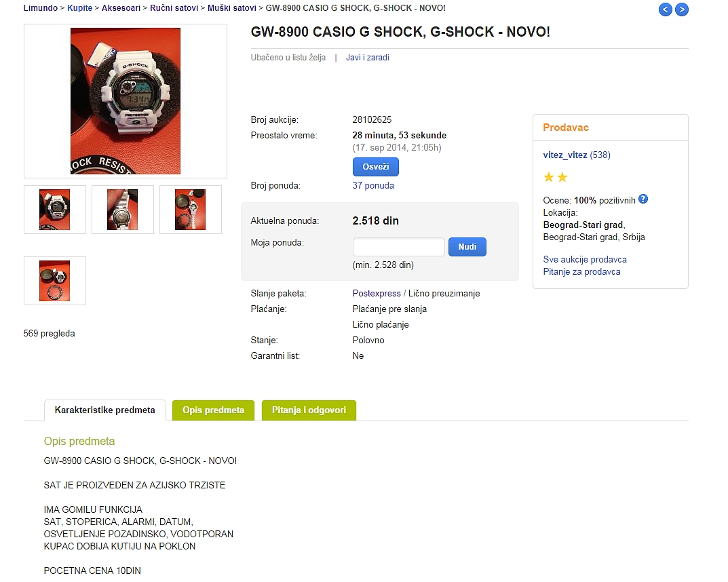Open seller vitez_vitez profile
The width and height of the screenshot is (728, 582).
pyautogui.click(x=565, y=155)
